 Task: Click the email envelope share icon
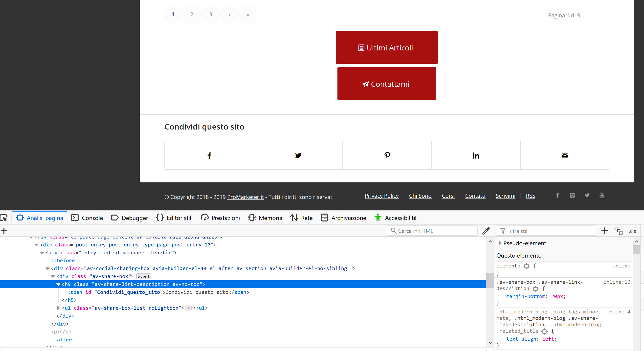pyautogui.click(x=564, y=155)
